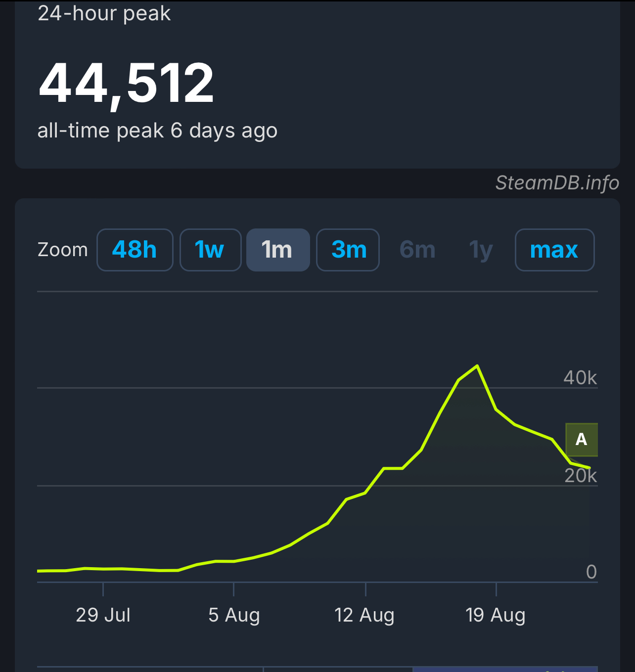Image resolution: width=635 pixels, height=672 pixels.
Task: Click the SteamDB.info watermark text
Action: pyautogui.click(x=557, y=183)
